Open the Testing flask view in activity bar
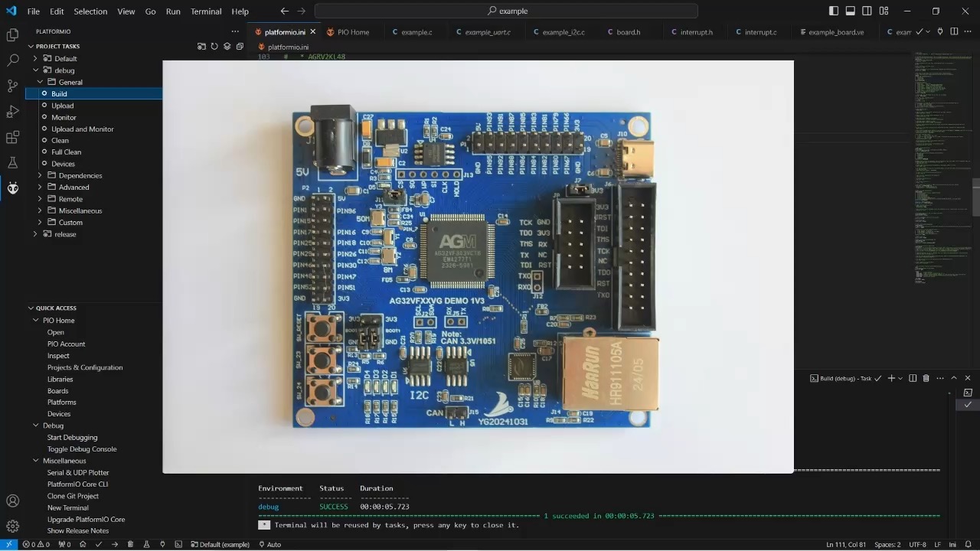 [12, 162]
